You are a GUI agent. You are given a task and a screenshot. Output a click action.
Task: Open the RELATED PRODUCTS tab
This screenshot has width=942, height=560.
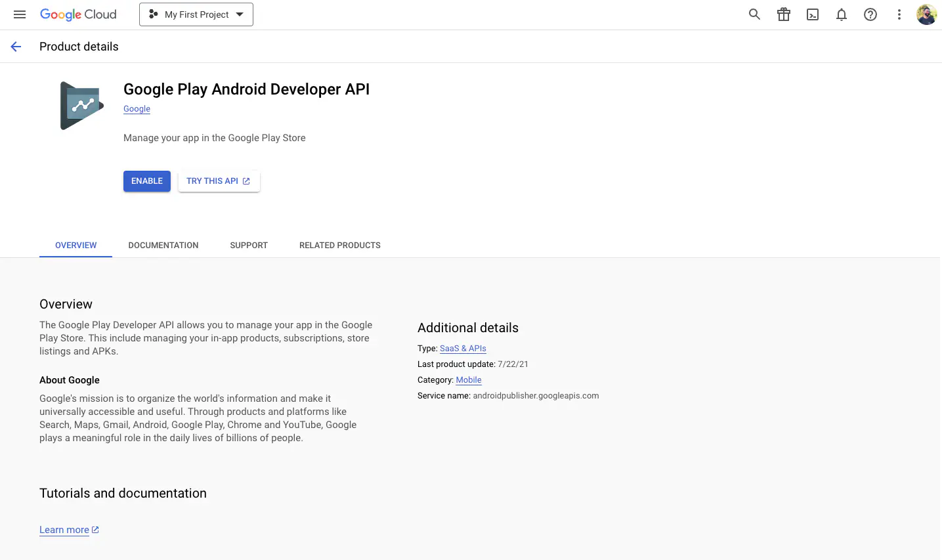click(x=340, y=246)
